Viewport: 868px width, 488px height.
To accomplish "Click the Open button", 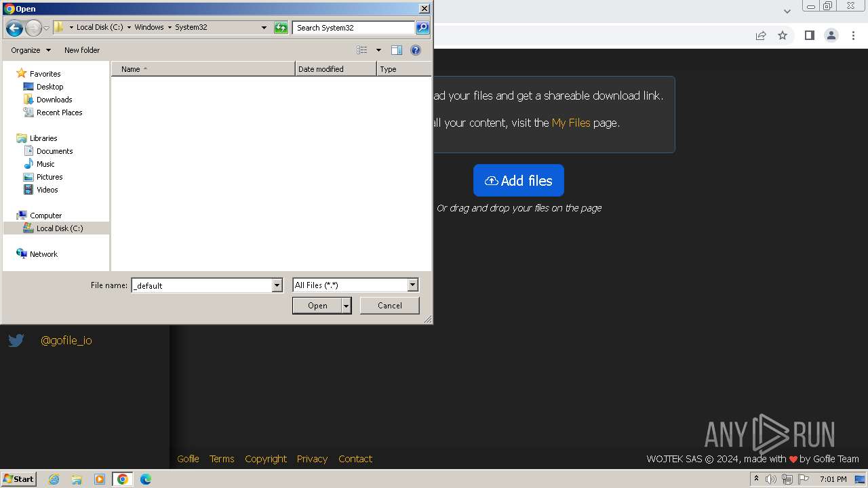I will 317,306.
